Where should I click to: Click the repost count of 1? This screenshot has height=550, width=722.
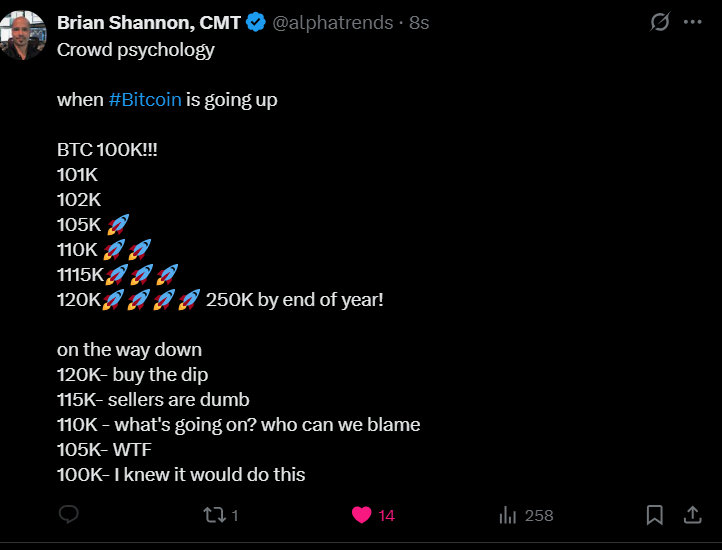coord(235,516)
